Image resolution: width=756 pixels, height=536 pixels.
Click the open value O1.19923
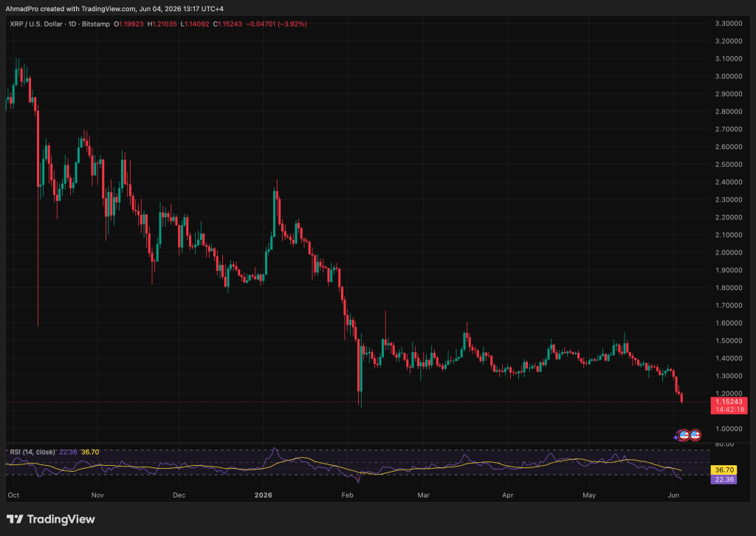point(128,24)
